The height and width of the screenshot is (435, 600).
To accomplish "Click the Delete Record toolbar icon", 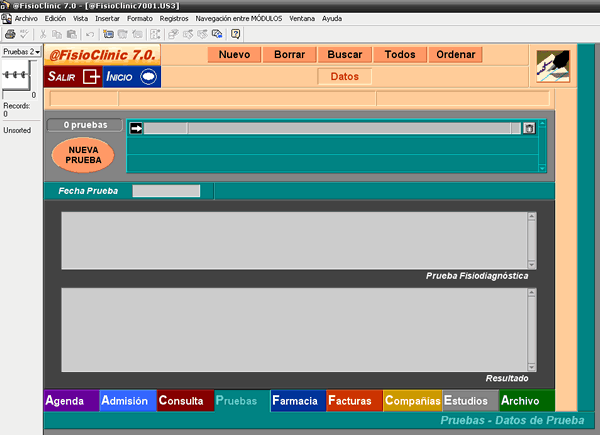I will 137,34.
